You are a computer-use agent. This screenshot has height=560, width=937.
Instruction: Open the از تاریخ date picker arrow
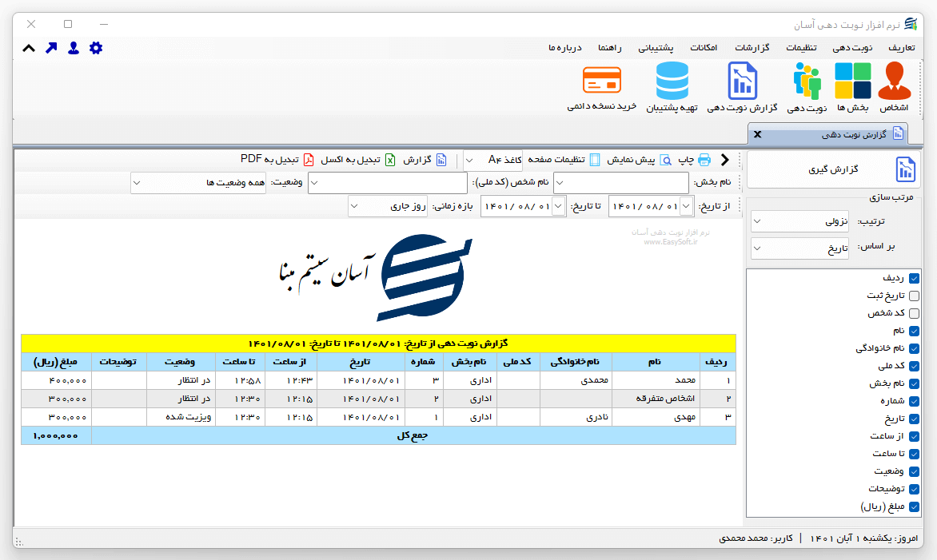point(687,207)
